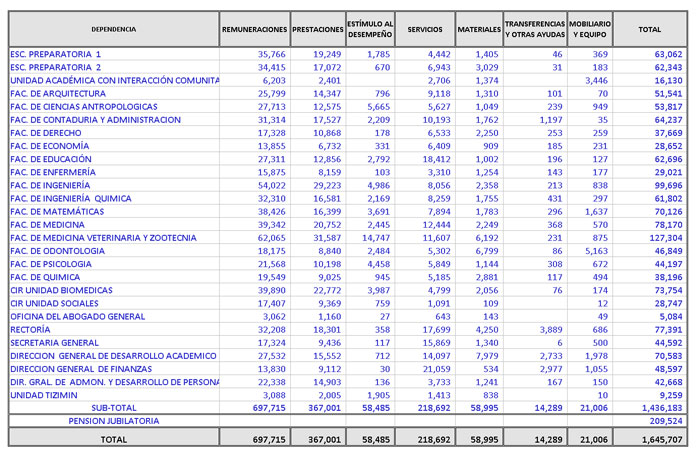Select the MOBILIARIO Y EQUIPO header
This screenshot has height=455, width=700.
click(x=590, y=30)
